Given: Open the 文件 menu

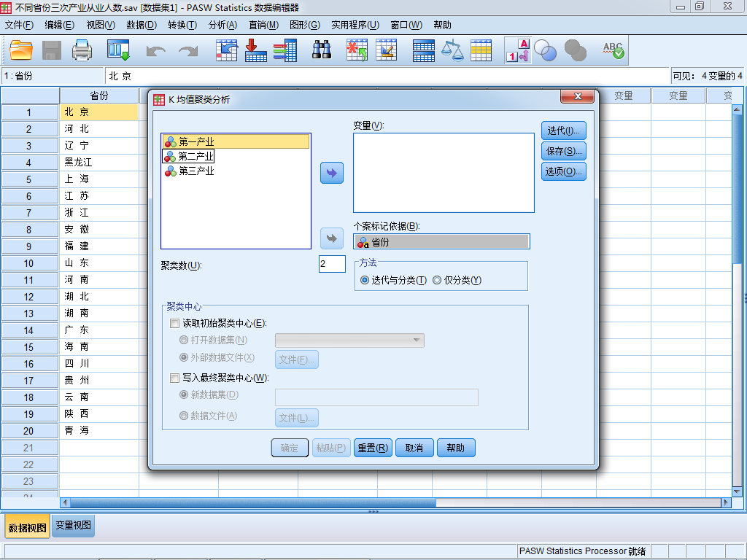Looking at the screenshot, I should [x=19, y=25].
